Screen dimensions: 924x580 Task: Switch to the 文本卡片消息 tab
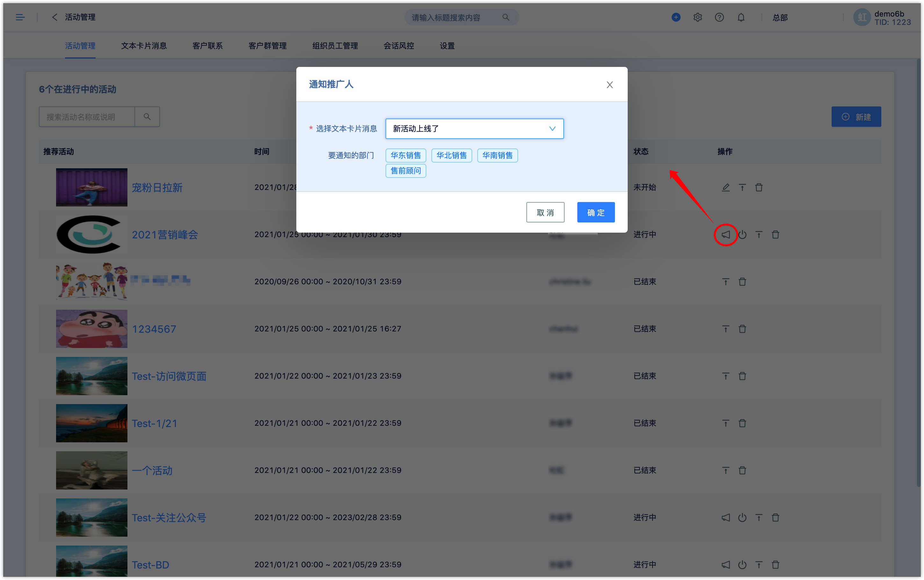[x=144, y=46]
